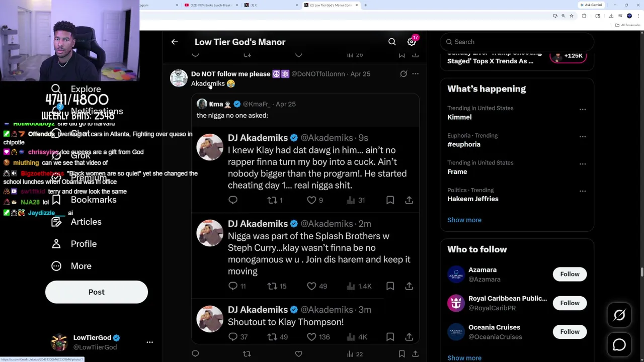
Task: Share the Splash Brothers tweet
Action: click(x=409, y=286)
